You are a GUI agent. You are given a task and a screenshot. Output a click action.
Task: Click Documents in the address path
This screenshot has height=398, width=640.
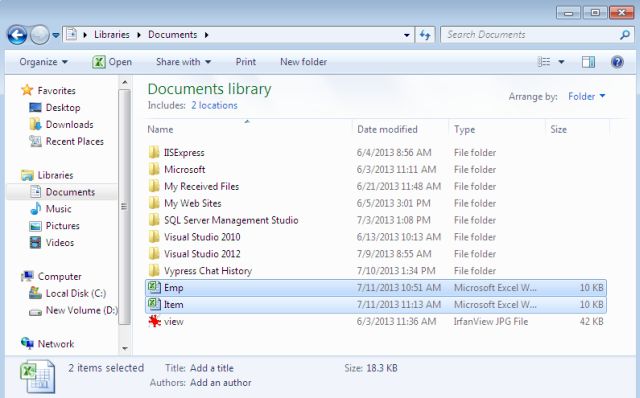[172, 35]
